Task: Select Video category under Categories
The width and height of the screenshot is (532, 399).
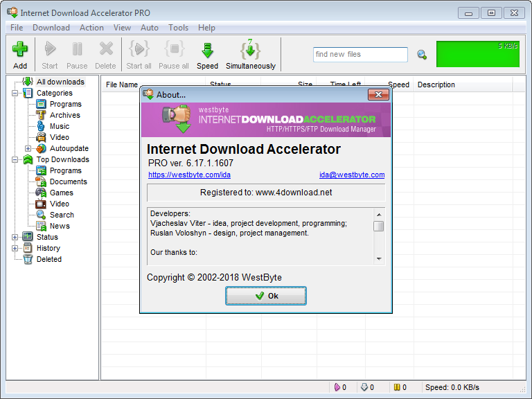Action: tap(60, 137)
